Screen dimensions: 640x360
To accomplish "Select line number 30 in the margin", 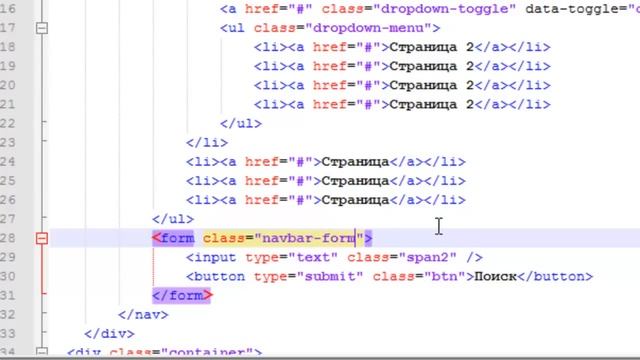I will (8, 277).
